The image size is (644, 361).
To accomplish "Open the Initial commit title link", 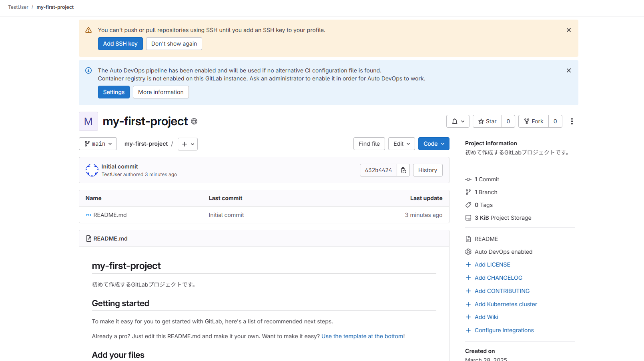I will 119,166.
